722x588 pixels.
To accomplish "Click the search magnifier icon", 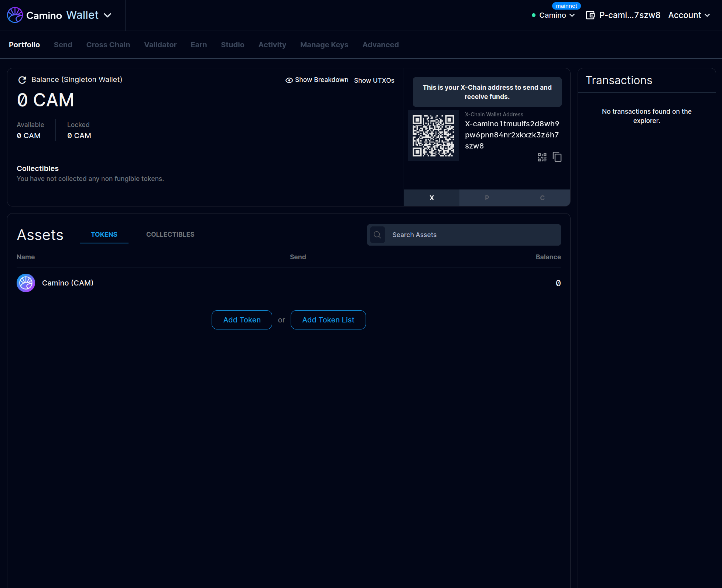I will (377, 235).
